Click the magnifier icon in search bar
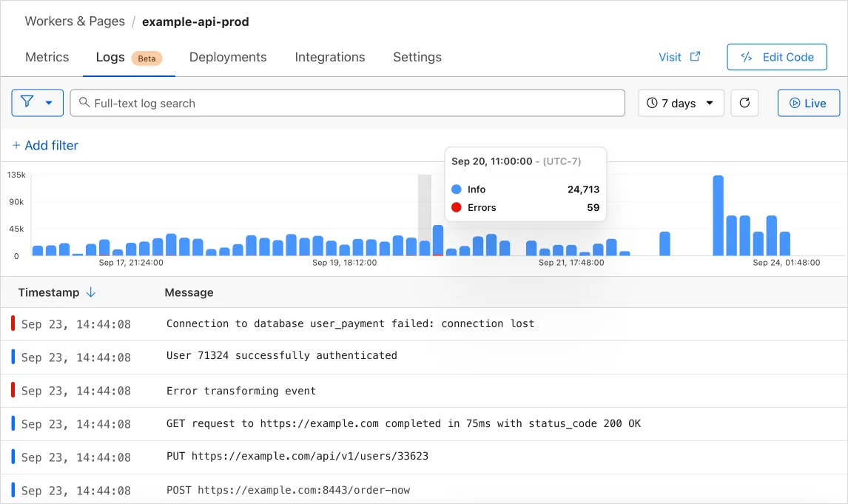This screenshot has height=504, width=848. click(84, 103)
